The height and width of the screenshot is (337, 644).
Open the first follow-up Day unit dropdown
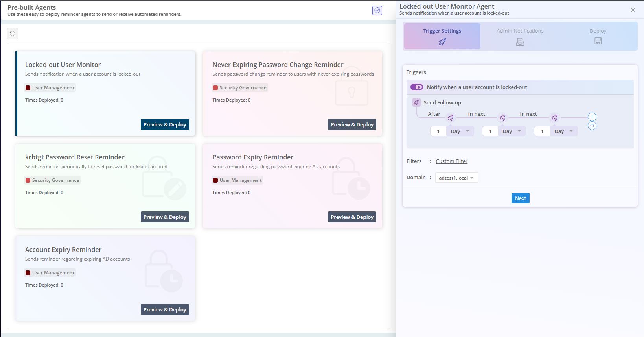(460, 131)
